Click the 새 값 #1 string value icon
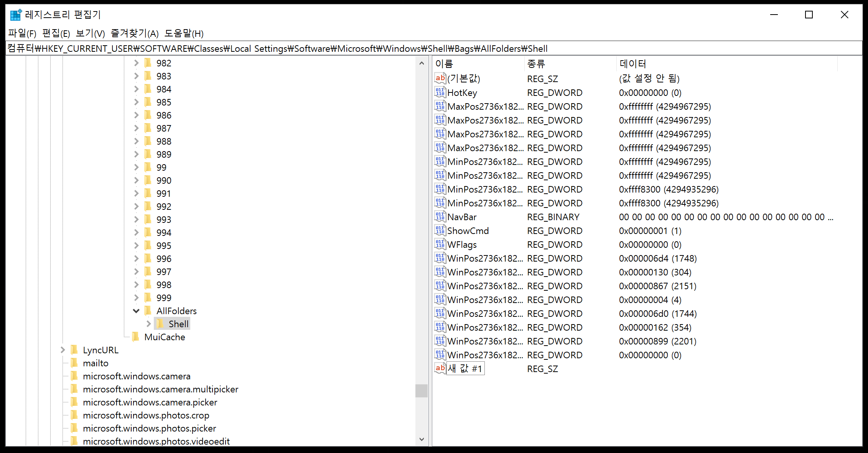 [x=440, y=368]
